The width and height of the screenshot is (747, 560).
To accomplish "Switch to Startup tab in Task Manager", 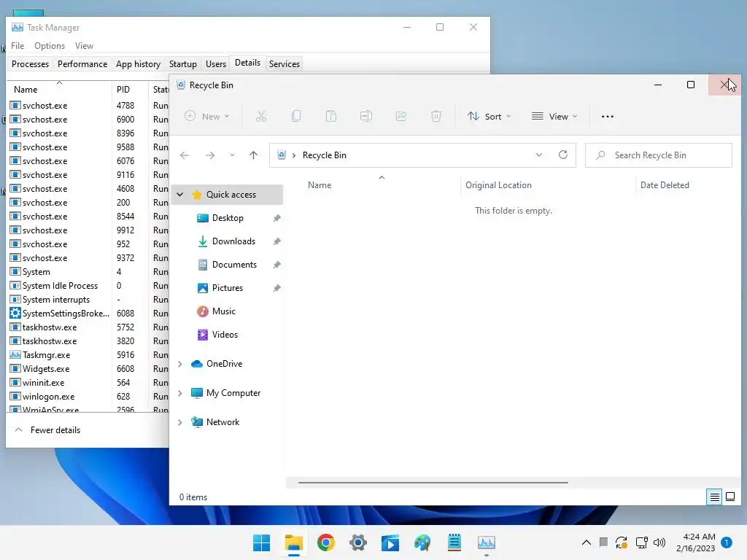I will pos(183,64).
